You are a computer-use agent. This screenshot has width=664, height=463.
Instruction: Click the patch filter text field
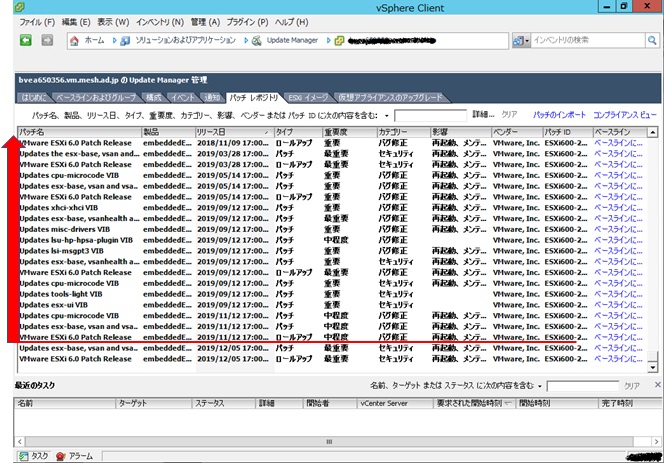pos(430,115)
